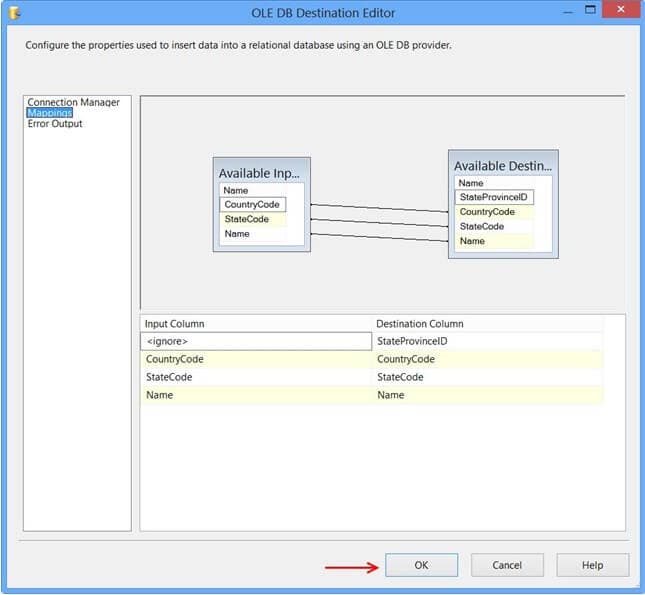Open the <ignore> input column dropdown
The height and width of the screenshot is (595, 645).
[256, 341]
